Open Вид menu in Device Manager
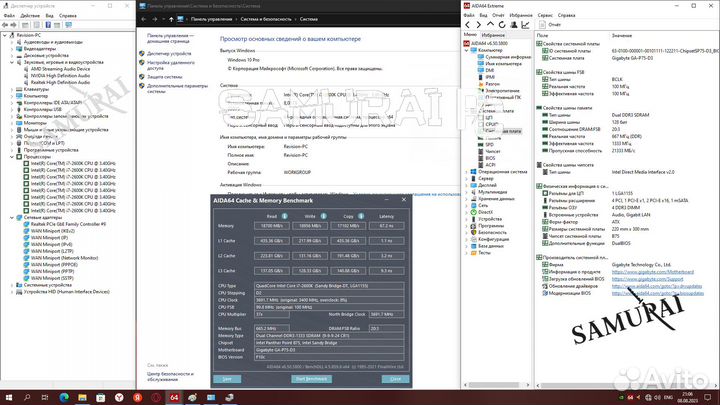 [50, 16]
